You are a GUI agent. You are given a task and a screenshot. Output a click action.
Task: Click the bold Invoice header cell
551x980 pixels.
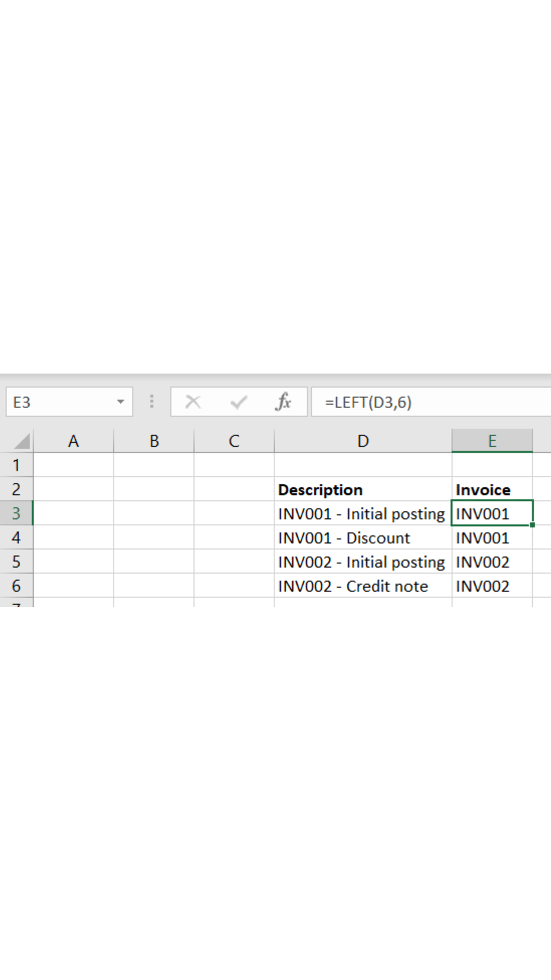click(x=492, y=490)
